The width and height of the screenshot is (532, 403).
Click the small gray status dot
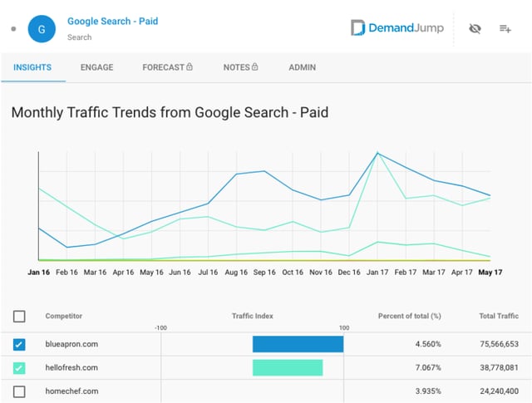(x=13, y=29)
